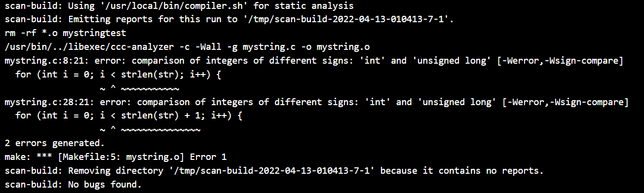Image resolution: width=644 pixels, height=193 pixels.
Task: Click the for-loop line containing 'strlen(str) + 1'
Action: [x=128, y=116]
